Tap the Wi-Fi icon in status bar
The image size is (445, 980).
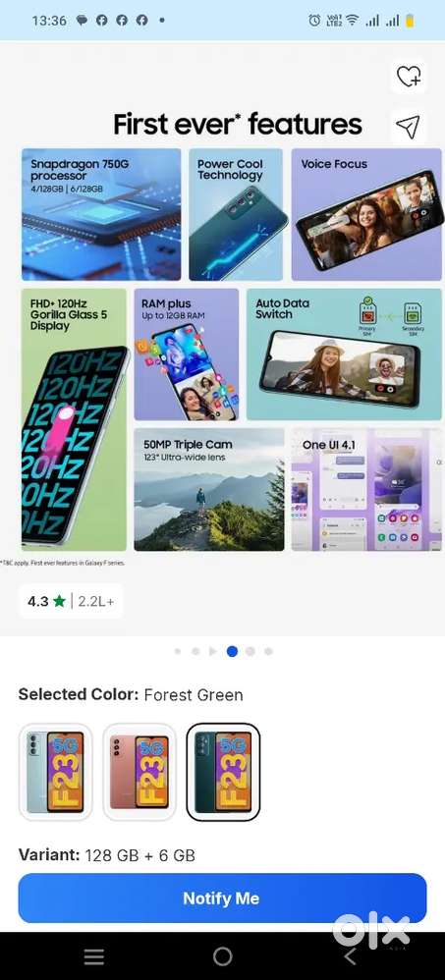(353, 21)
